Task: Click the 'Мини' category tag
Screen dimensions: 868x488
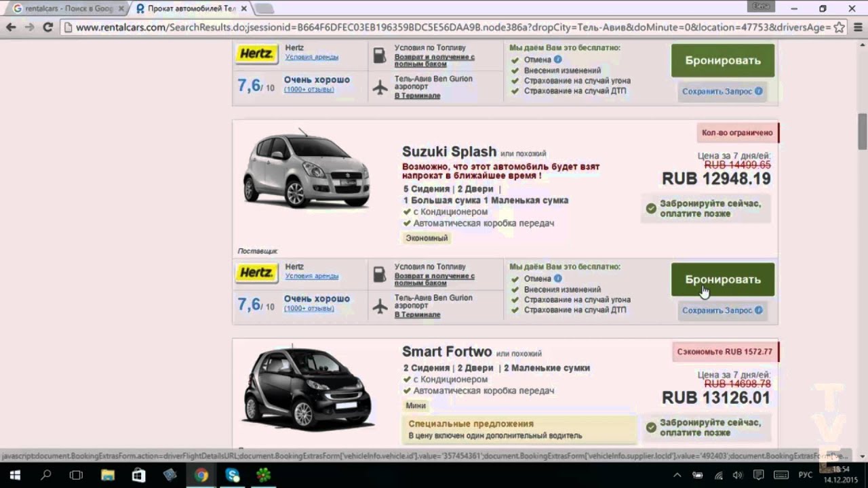Action: pos(416,405)
